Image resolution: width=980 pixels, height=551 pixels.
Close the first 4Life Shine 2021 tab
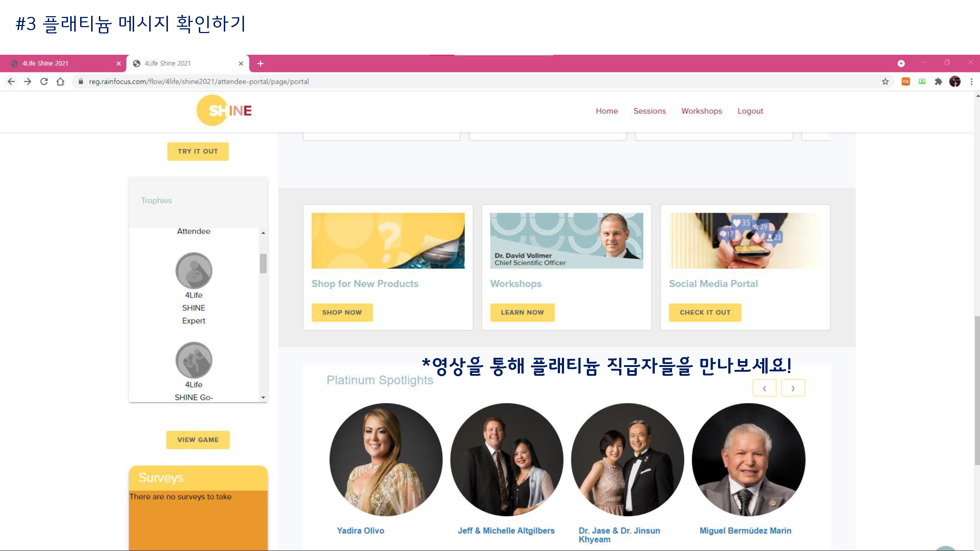pos(119,64)
